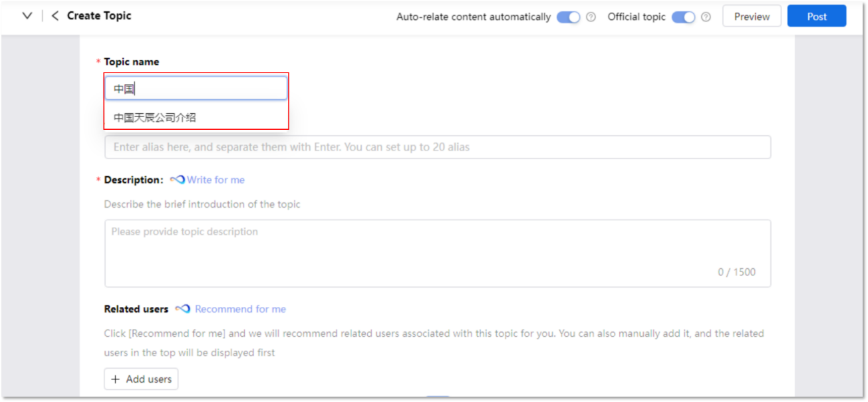Click Recommend for me link
This screenshot has width=868, height=402.
tap(240, 309)
